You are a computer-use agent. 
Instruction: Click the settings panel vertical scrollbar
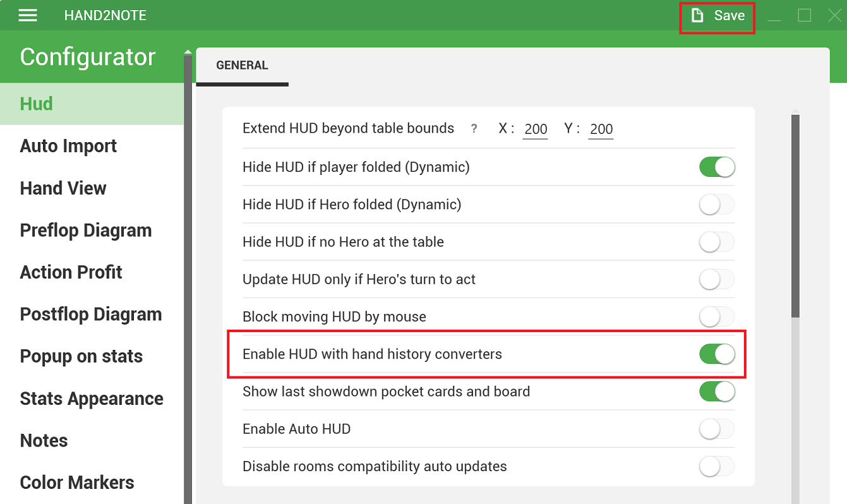795,215
